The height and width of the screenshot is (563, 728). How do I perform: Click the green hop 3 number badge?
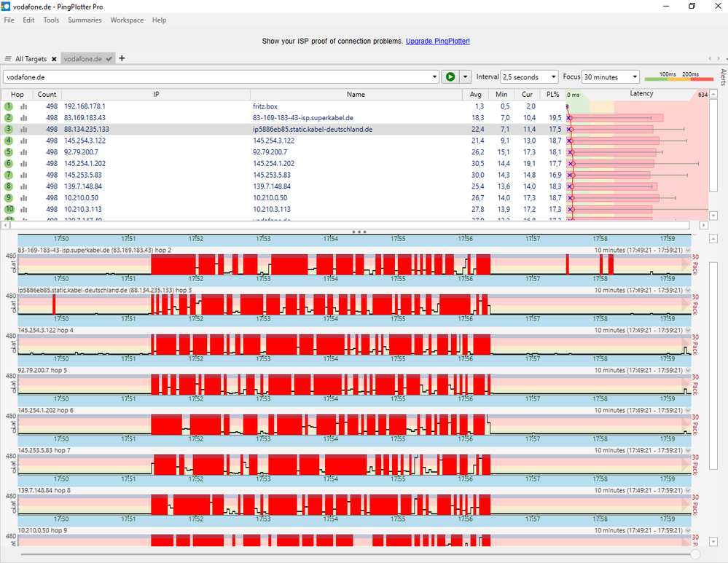tap(9, 129)
